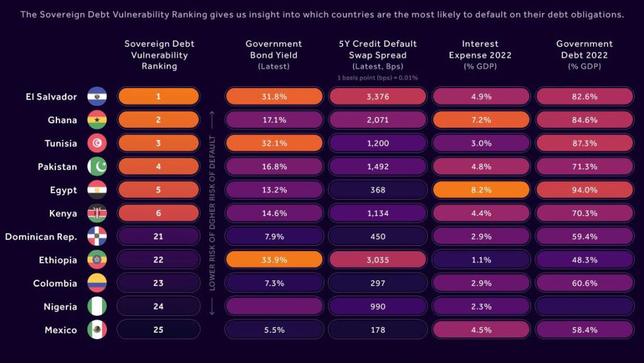Click the Mexico country label
The image size is (644, 363).
click(x=61, y=330)
